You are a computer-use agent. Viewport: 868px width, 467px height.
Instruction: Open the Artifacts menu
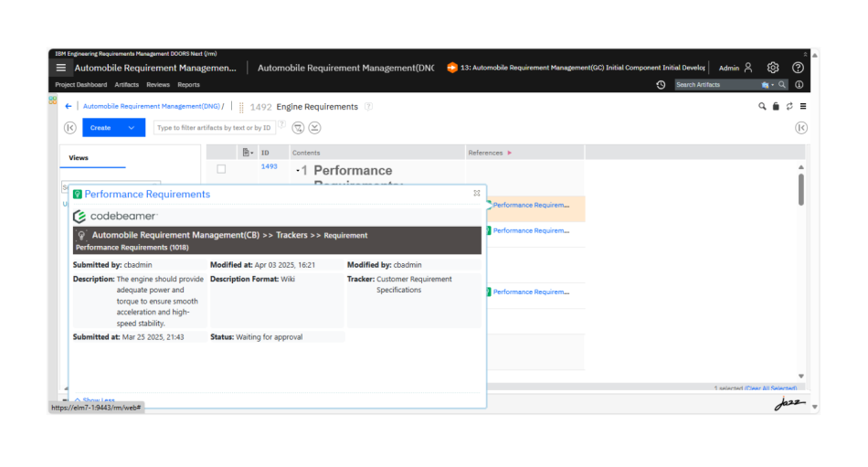[127, 85]
